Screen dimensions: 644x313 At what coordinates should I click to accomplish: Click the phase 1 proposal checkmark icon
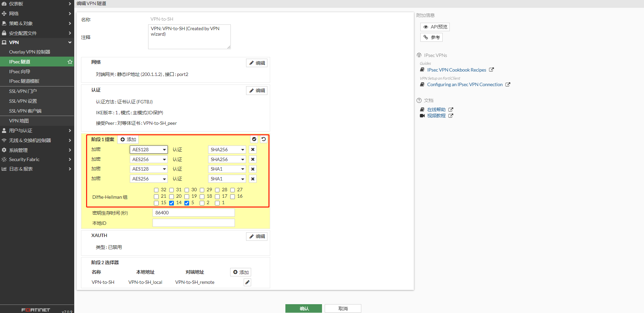(x=254, y=139)
